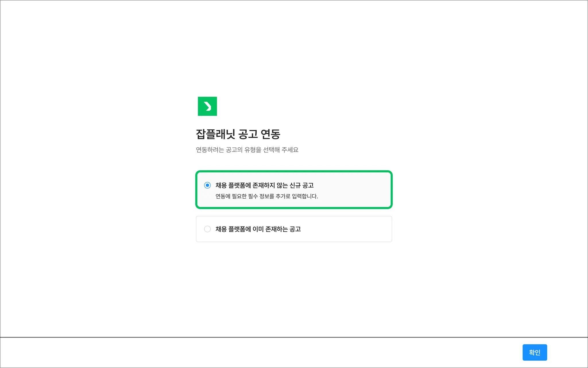Click description 연동에 필요한 필수 정보를 추가로 입력합니다
The image size is (588, 368).
pyautogui.click(x=266, y=196)
